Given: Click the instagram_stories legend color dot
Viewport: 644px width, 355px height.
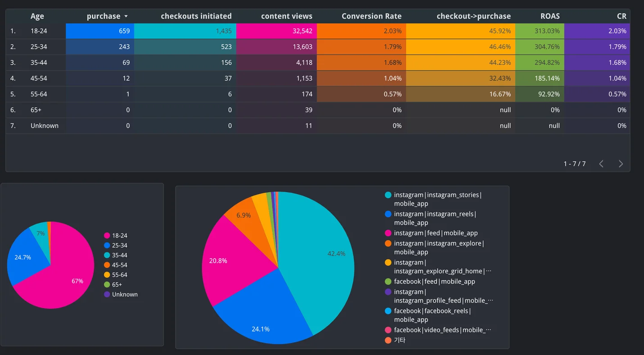Looking at the screenshot, I should pos(388,195).
